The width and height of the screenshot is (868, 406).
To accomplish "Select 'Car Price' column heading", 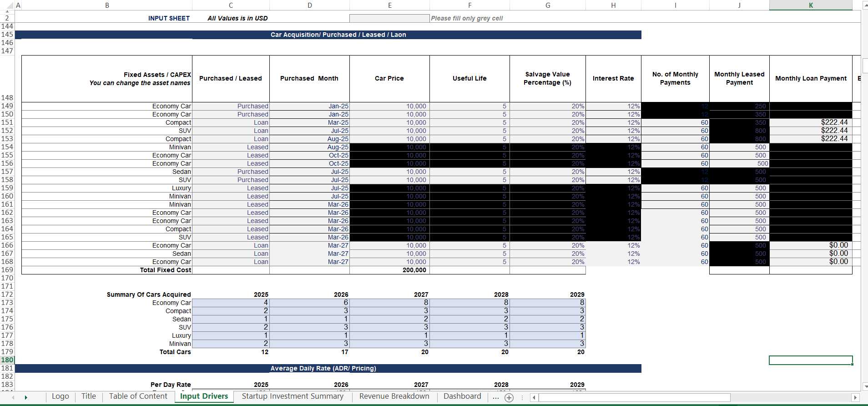I will [x=389, y=79].
